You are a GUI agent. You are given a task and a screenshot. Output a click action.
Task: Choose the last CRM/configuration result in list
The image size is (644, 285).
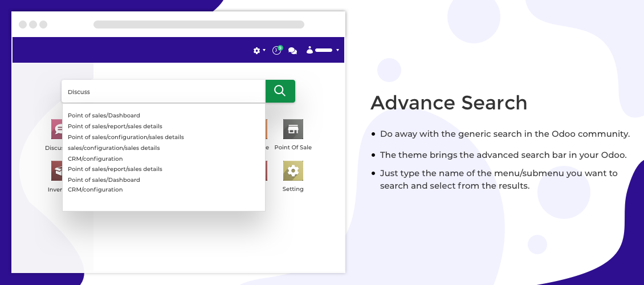tap(95, 189)
